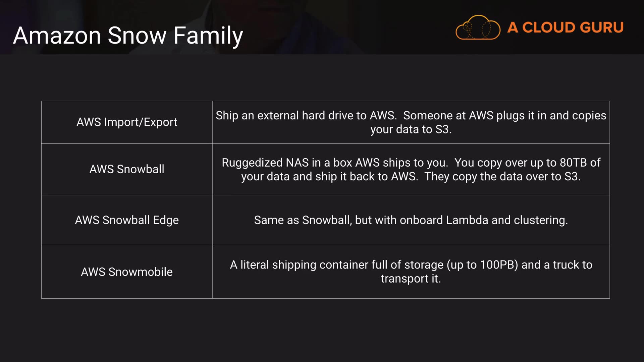Screen dimensions: 644x362
Task: Click the 'Ship an external hard drive' description
Action: click(x=305, y=116)
